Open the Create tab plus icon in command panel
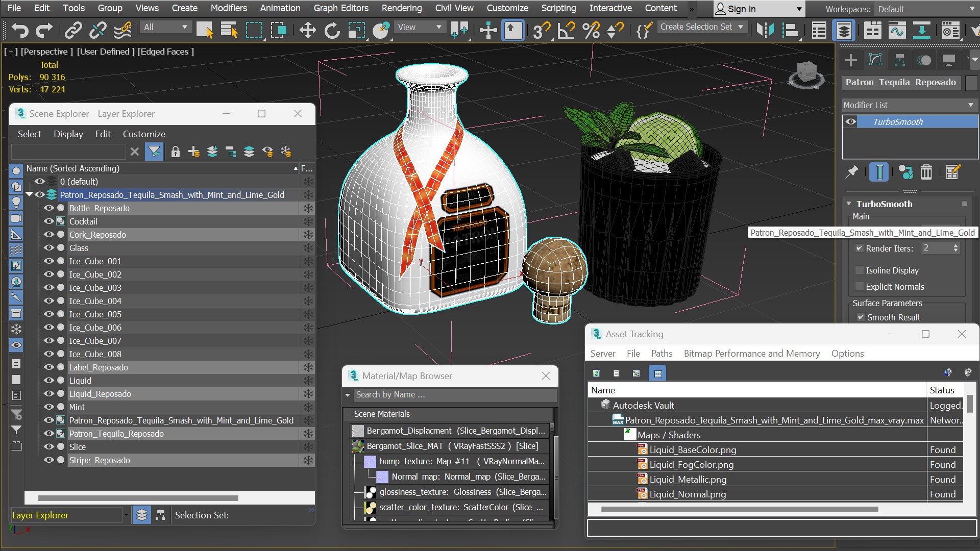Viewport: 980px width, 551px height. point(851,60)
